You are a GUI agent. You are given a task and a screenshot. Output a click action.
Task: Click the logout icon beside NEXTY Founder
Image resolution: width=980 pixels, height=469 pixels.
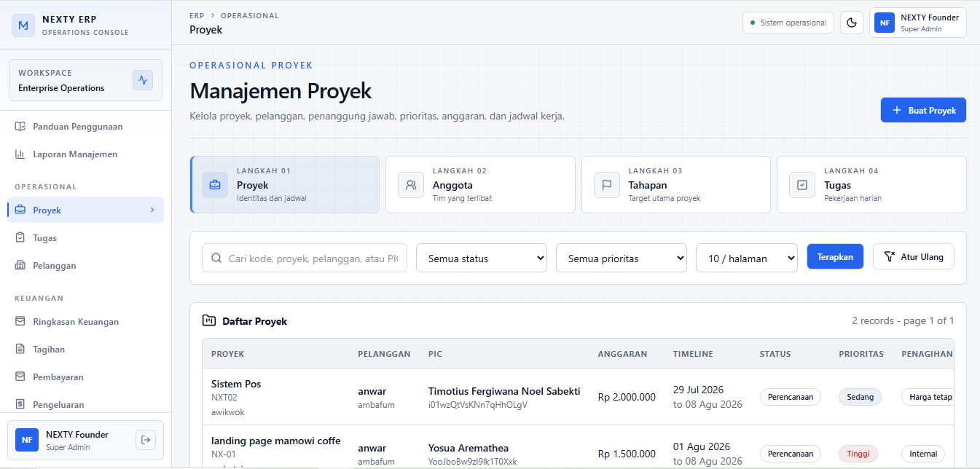146,440
